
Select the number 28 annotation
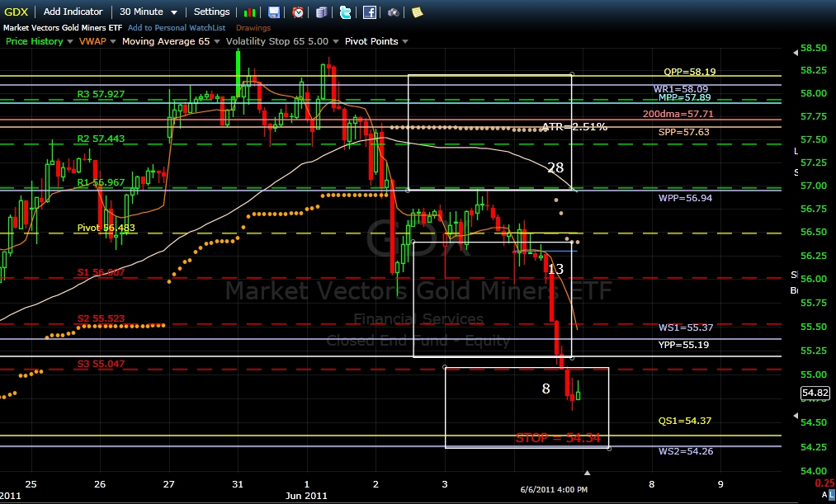[555, 167]
